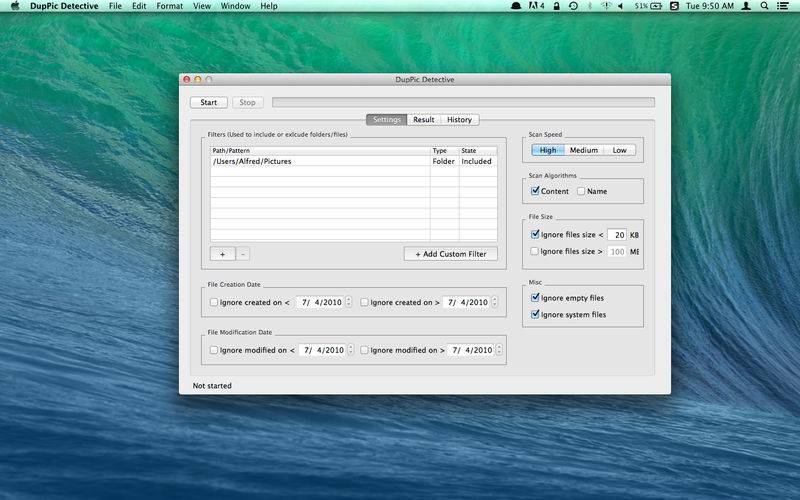800x500 pixels.
Task: Open the Help menu
Action: tap(269, 6)
